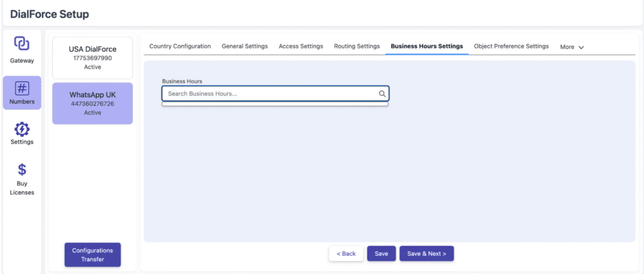
Task: Click the DialForce Setup page heading
Action: 50,14
